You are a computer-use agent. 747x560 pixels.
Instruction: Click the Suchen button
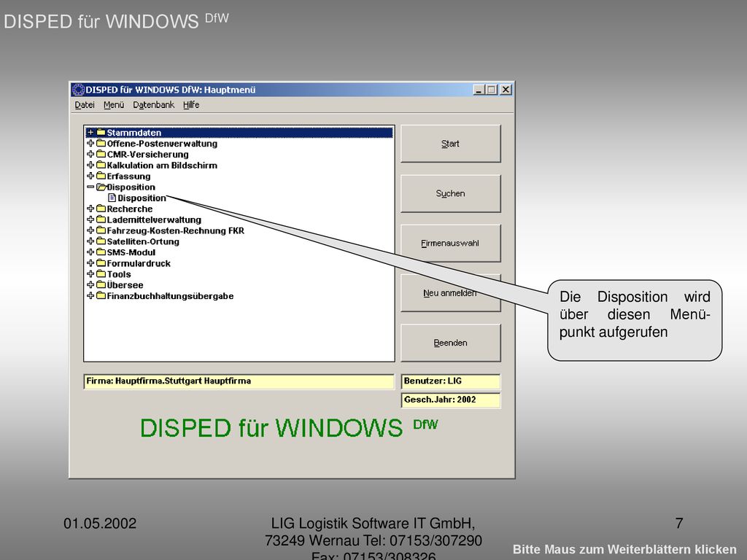tap(450, 193)
